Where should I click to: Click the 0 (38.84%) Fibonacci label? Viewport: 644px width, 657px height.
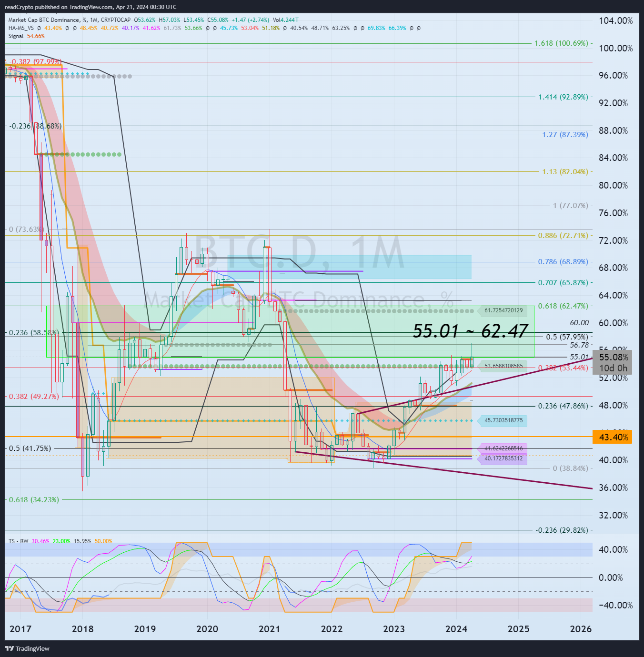[x=571, y=468]
